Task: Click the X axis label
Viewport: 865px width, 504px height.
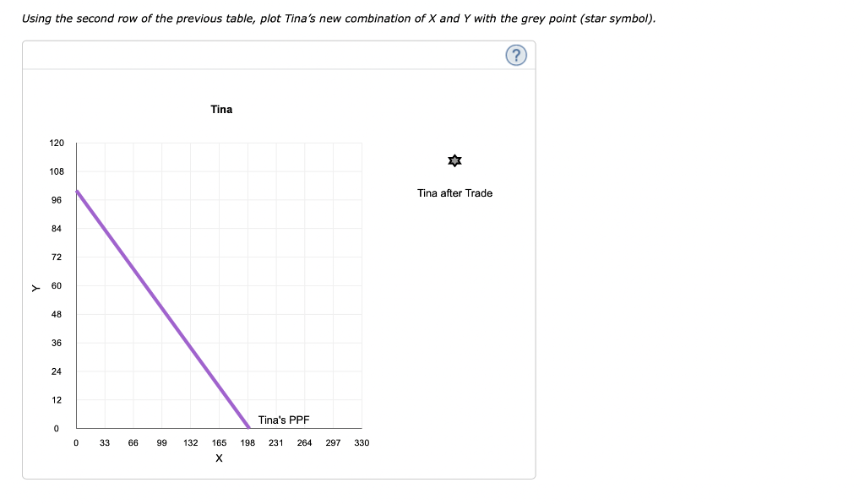Action: click(219, 457)
